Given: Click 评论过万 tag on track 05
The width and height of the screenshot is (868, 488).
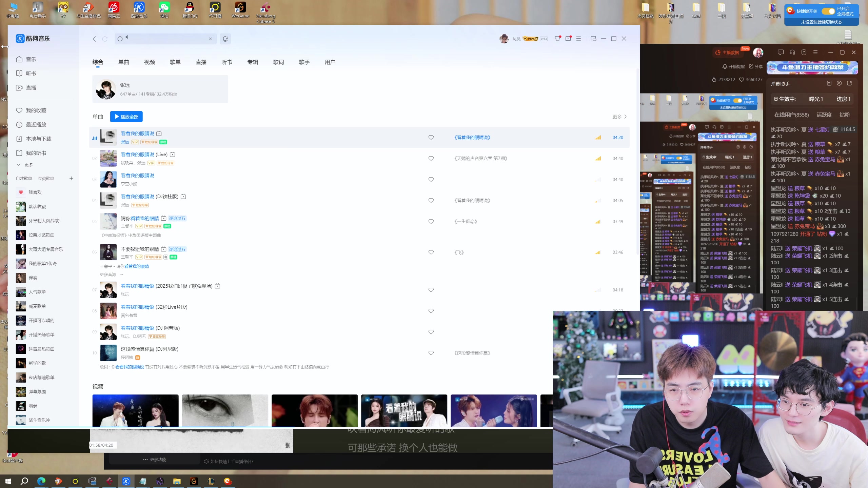Looking at the screenshot, I should 177,218.
